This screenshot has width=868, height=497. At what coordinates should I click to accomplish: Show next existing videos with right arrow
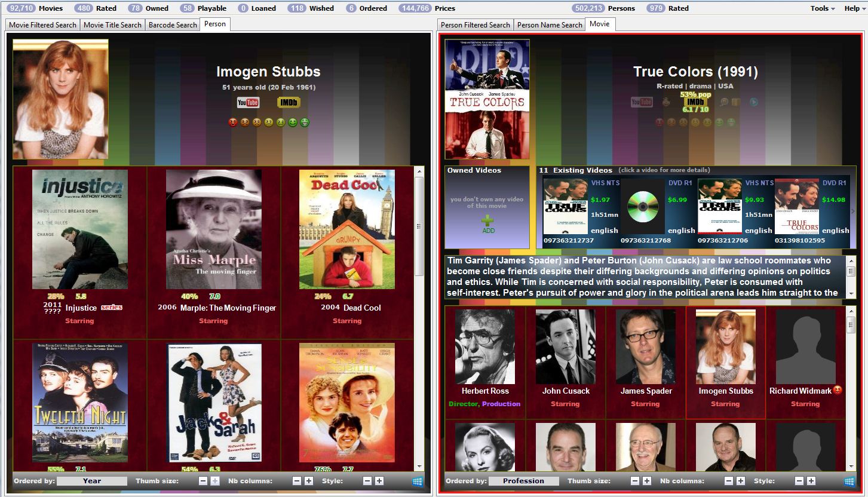pyautogui.click(x=852, y=211)
